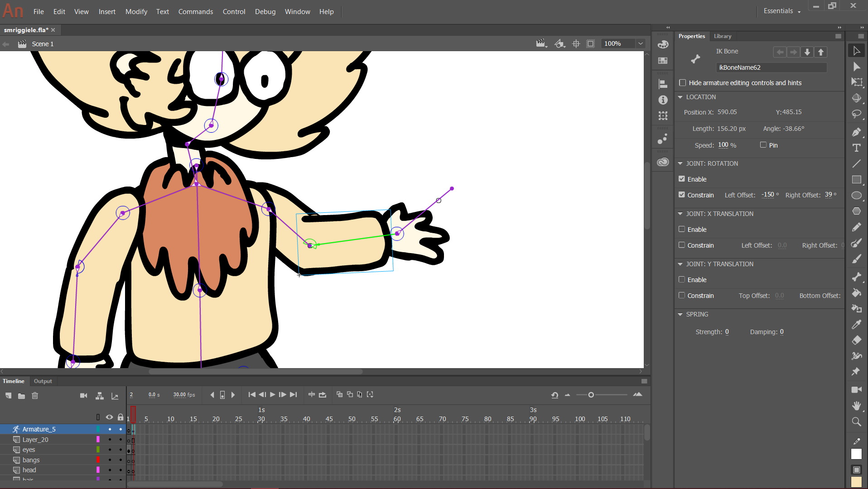Open the stage zoom percentage dropdown
This screenshot has width=868, height=489.
click(x=641, y=43)
